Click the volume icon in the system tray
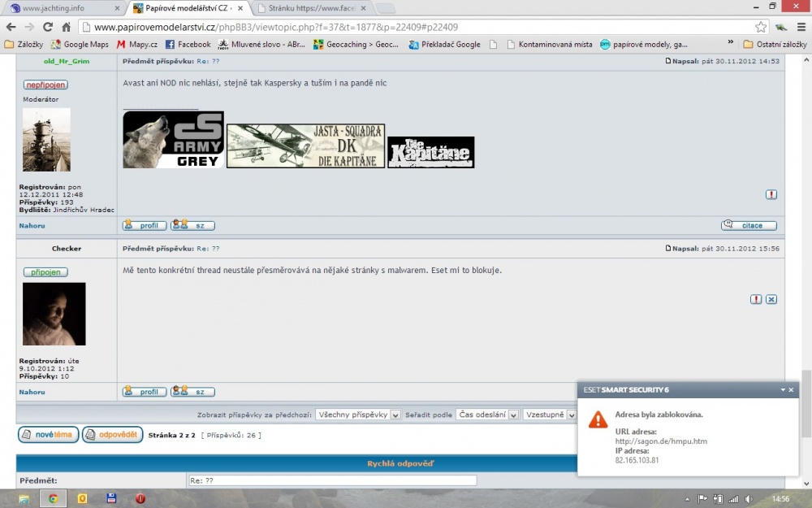812x508 pixels. coord(749,499)
